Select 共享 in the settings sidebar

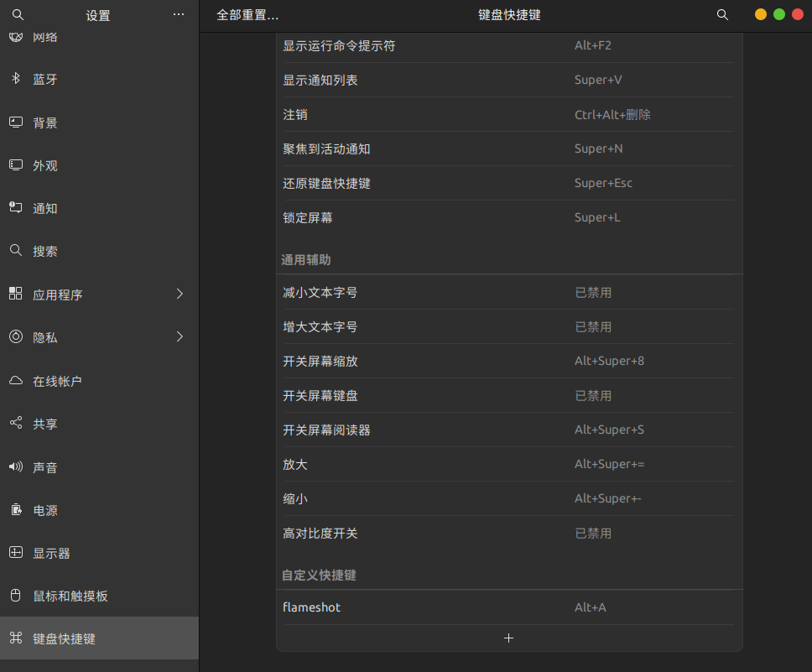(x=45, y=424)
